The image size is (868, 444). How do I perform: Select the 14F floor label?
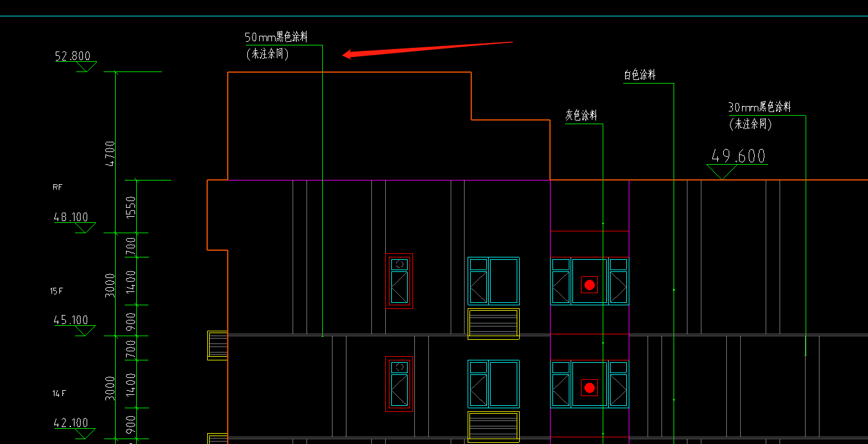tap(59, 394)
